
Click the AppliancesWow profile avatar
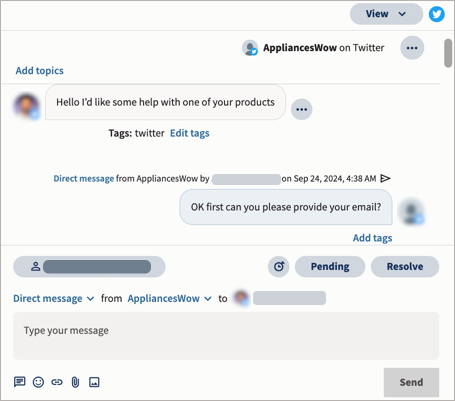tap(250, 48)
